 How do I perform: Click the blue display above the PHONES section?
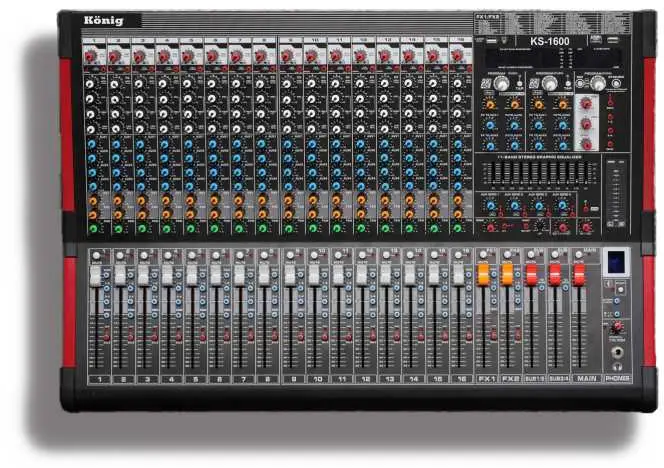pos(616,259)
